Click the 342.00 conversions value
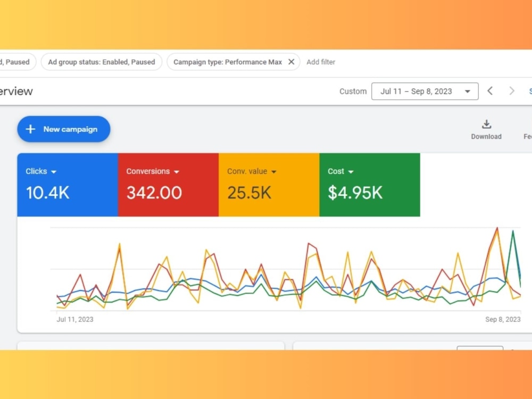This screenshot has height=399, width=532. click(154, 193)
